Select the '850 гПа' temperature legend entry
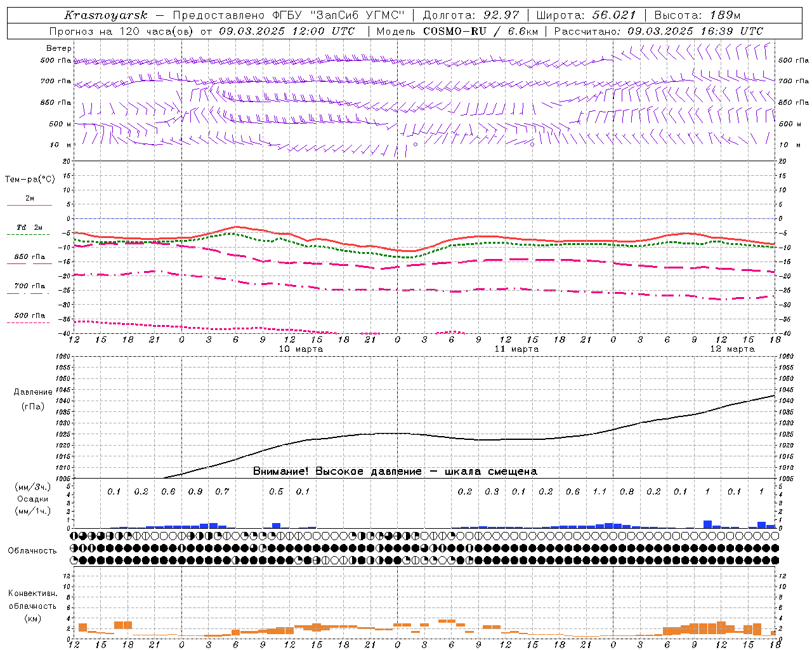Image resolution: width=812 pixels, height=650 pixels. pos(30,257)
